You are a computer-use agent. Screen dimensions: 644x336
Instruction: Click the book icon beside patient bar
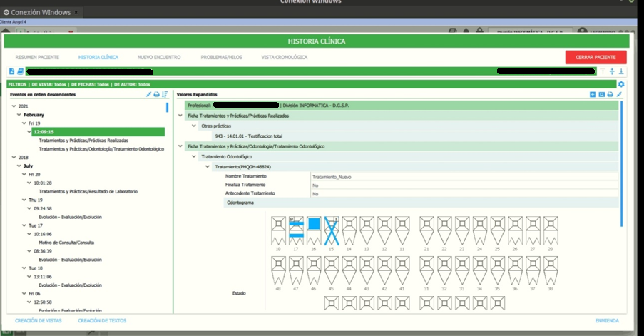(20, 71)
